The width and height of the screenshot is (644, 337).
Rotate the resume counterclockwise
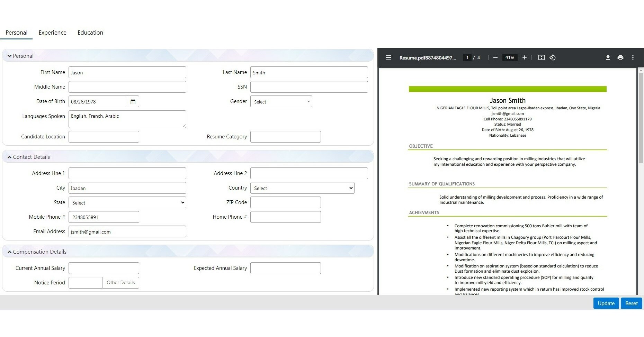[552, 58]
